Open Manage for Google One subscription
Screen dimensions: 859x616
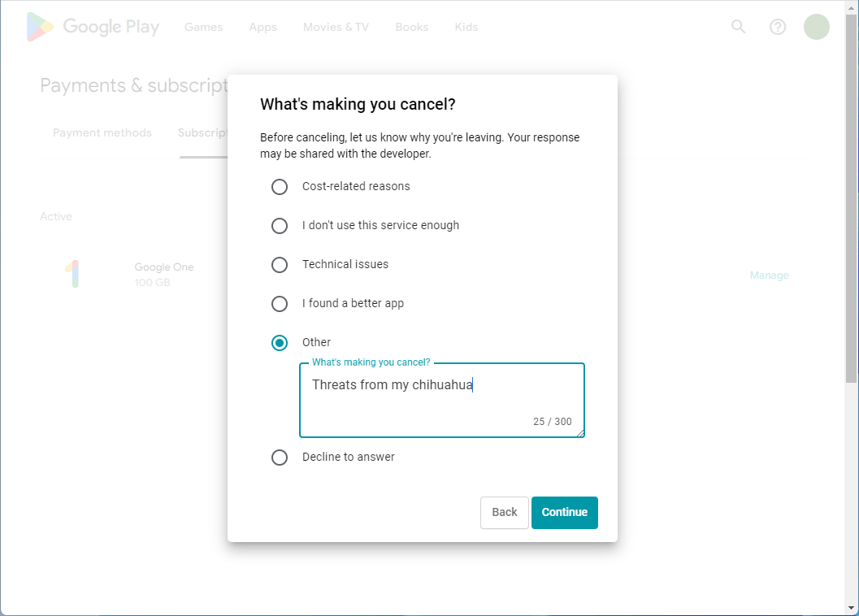coord(769,275)
